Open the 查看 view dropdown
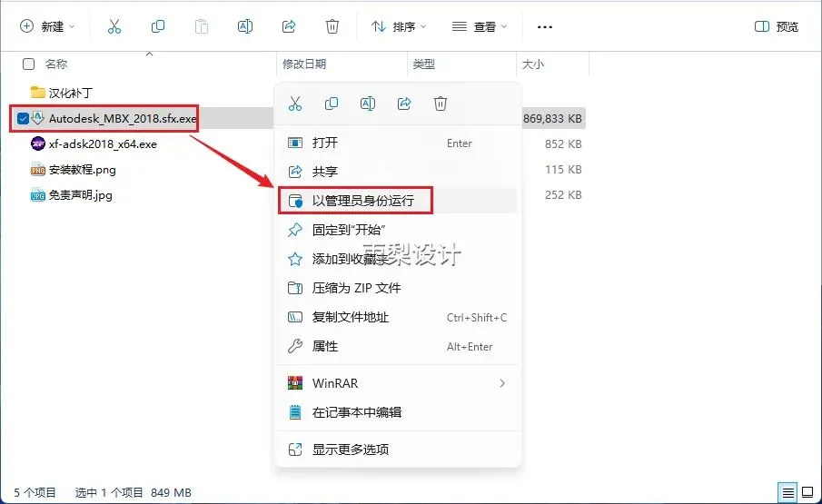The width and height of the screenshot is (822, 504). coord(480,26)
